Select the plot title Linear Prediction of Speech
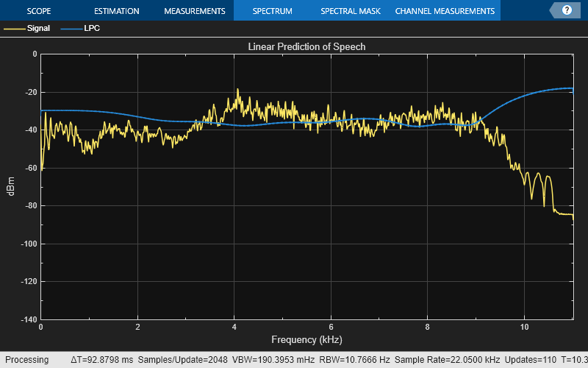588x368 pixels. 306,46
